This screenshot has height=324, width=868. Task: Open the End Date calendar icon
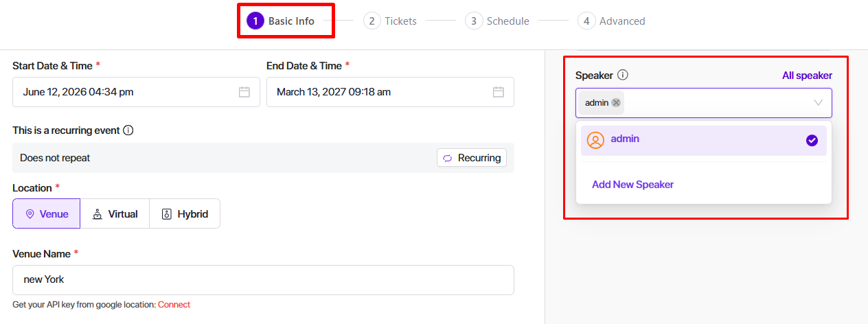(499, 92)
